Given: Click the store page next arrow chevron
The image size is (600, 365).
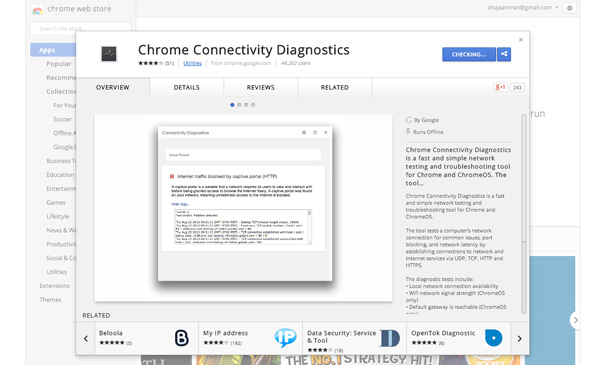Looking at the screenshot, I should [x=575, y=320].
